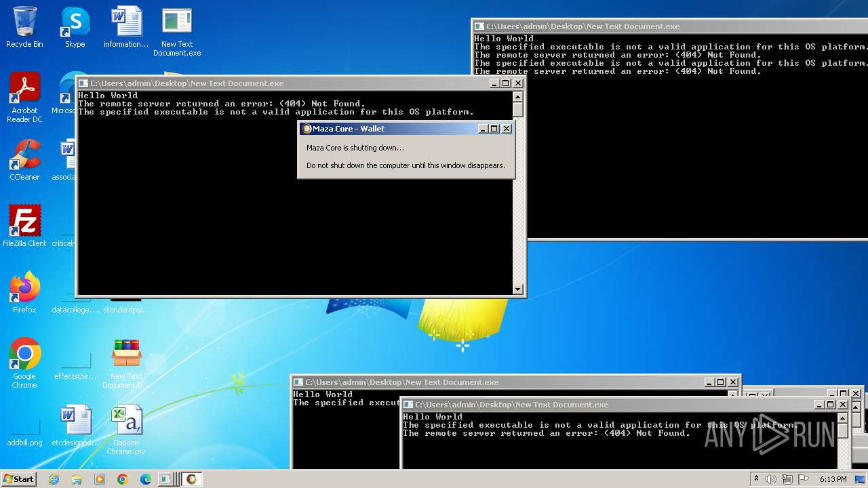Click the top-right console window title bar
Image resolution: width=868 pixels, height=488 pixels.
pos(670,26)
